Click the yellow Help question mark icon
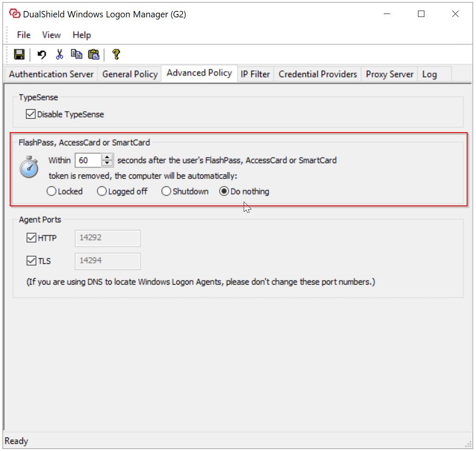The width and height of the screenshot is (476, 451). click(116, 54)
